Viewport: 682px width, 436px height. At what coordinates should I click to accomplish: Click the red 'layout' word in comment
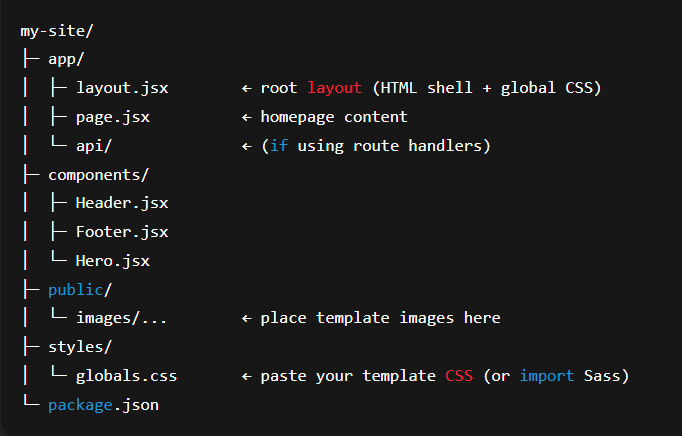click(334, 88)
